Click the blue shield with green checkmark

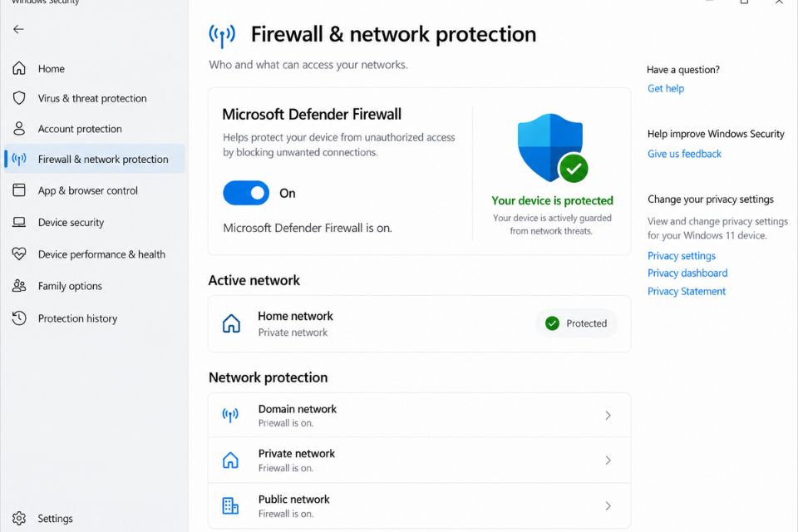click(552, 148)
